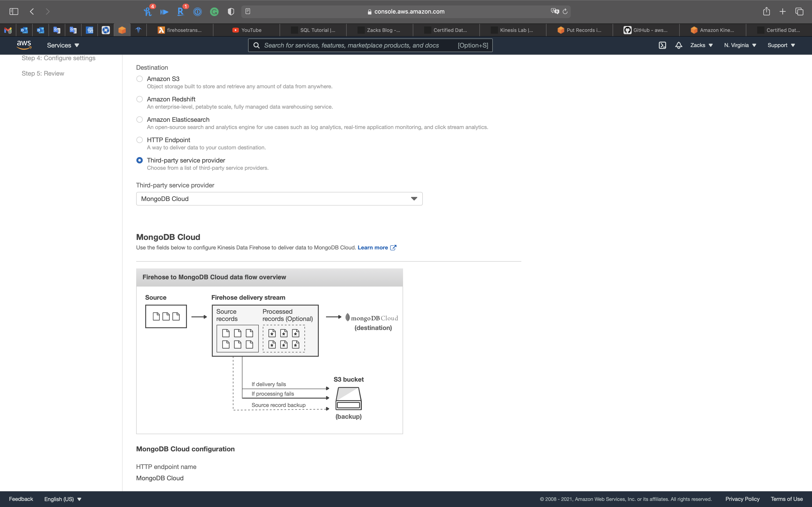Switch to GitHub - aws browser tab

click(x=646, y=30)
